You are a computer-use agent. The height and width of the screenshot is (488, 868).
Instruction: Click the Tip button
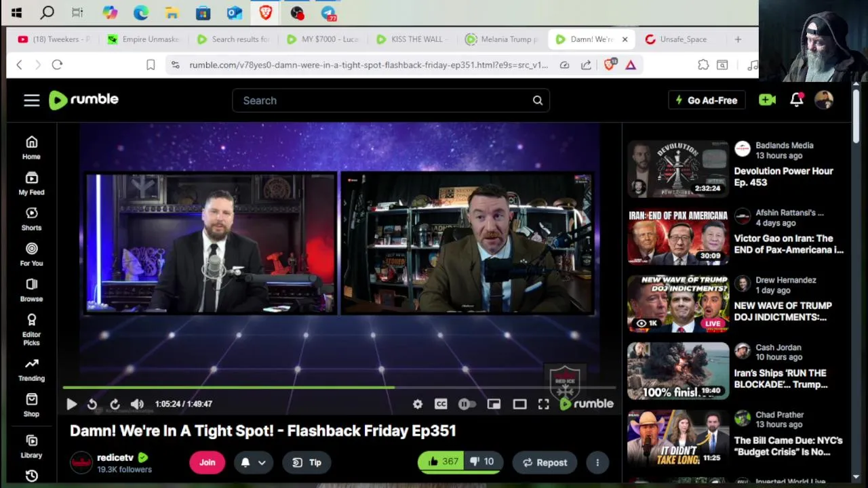(x=306, y=462)
